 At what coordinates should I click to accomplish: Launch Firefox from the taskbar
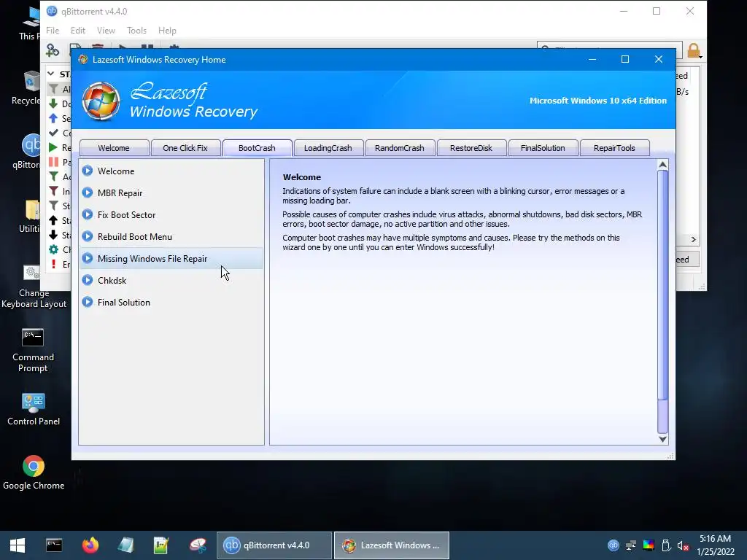[90, 545]
